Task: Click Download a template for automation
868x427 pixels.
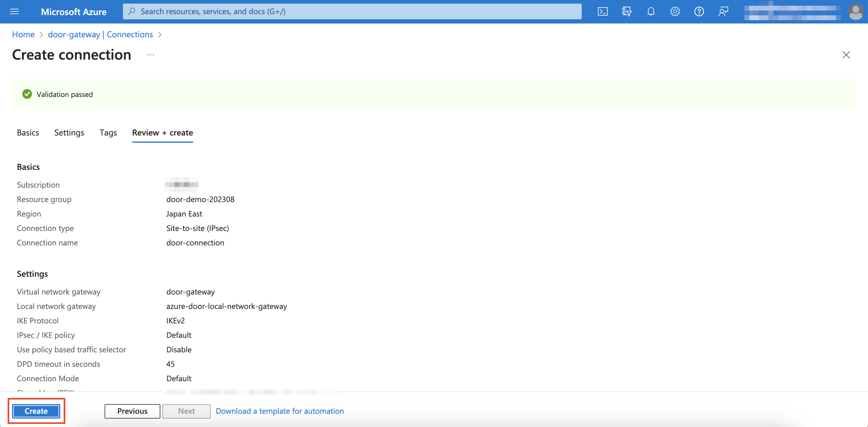Action: 280,411
